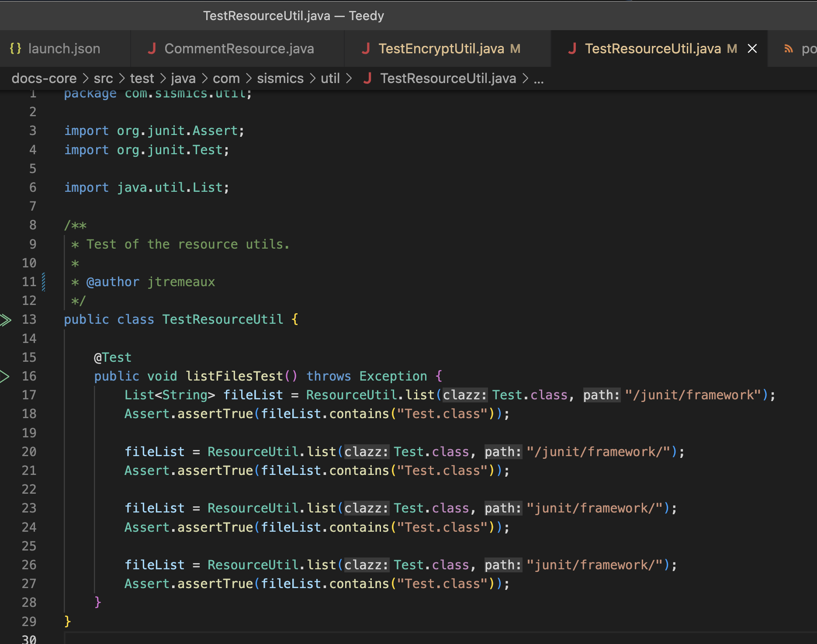This screenshot has height=644, width=817.
Task: Open the src breadcrumb segment
Action: 103,78
